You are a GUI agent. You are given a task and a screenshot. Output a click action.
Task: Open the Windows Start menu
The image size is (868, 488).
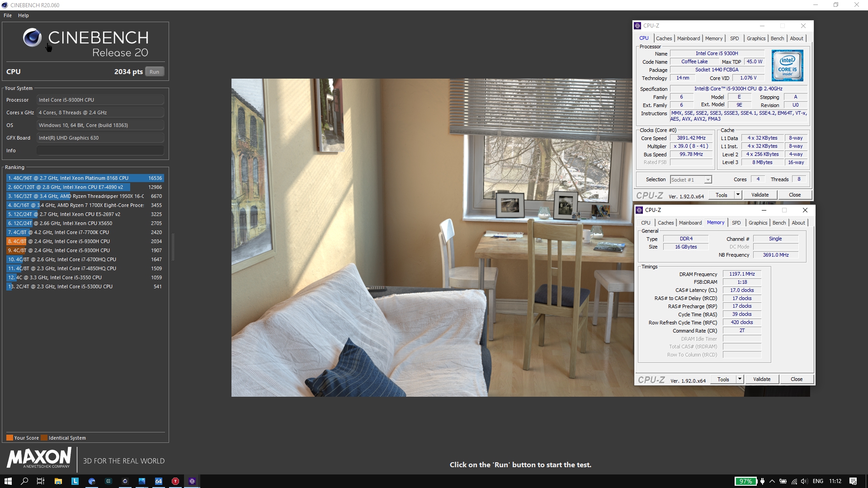[8, 481]
